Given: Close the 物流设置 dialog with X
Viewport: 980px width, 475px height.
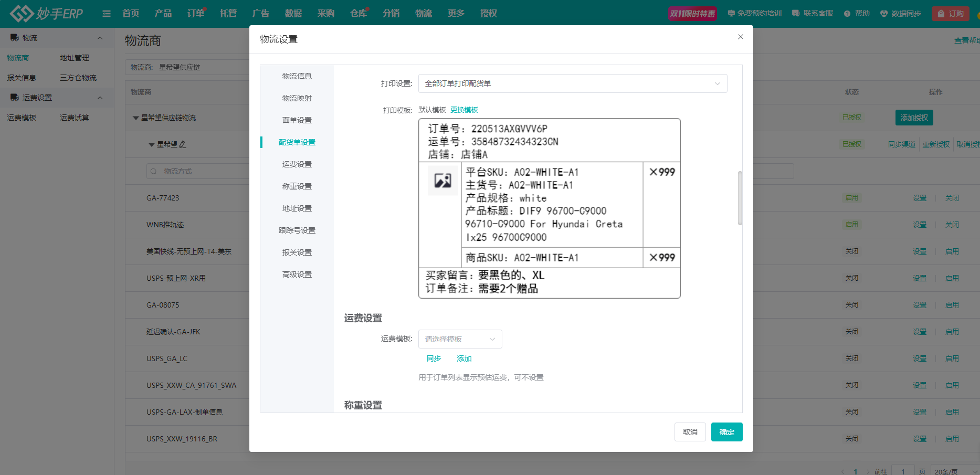Looking at the screenshot, I should click(740, 37).
